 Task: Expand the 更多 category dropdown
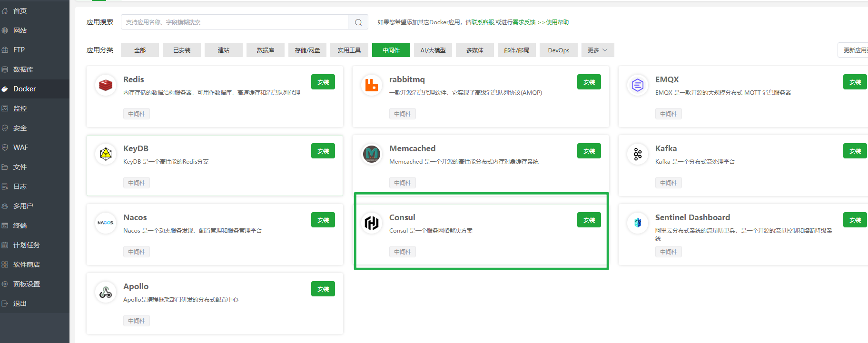coord(598,50)
